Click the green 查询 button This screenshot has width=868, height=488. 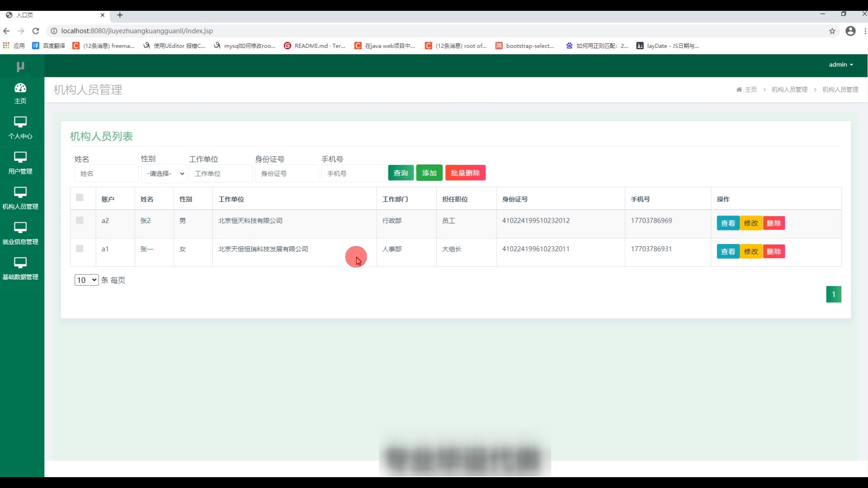(x=401, y=173)
